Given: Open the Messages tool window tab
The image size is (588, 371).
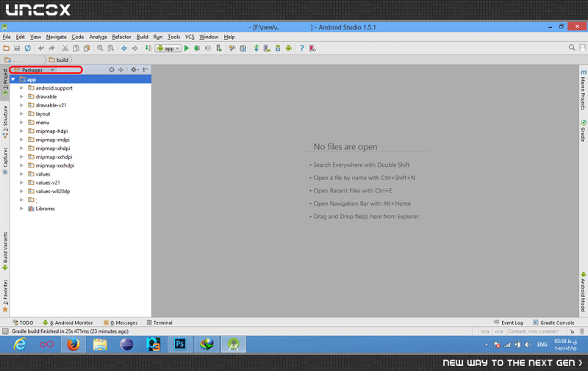Looking at the screenshot, I should (121, 323).
